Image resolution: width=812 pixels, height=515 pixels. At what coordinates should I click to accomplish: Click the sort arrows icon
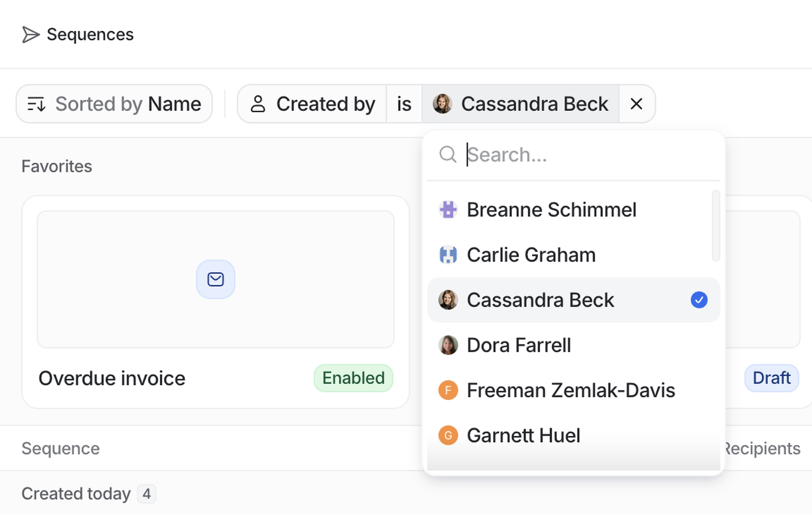tap(36, 104)
